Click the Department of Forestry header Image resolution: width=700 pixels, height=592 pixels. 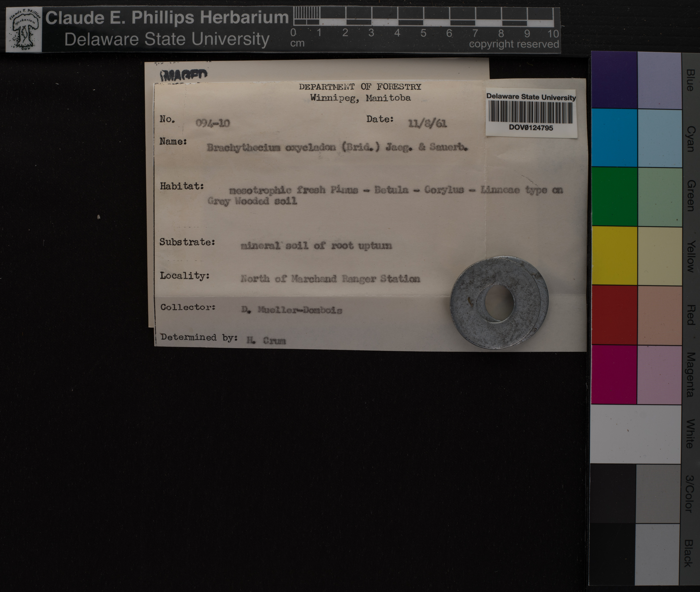coord(360,87)
